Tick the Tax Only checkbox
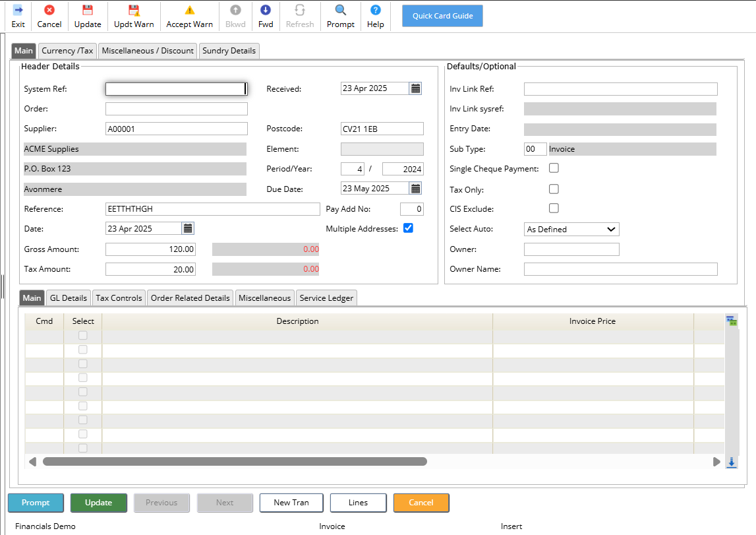This screenshot has height=535, width=756. (554, 189)
